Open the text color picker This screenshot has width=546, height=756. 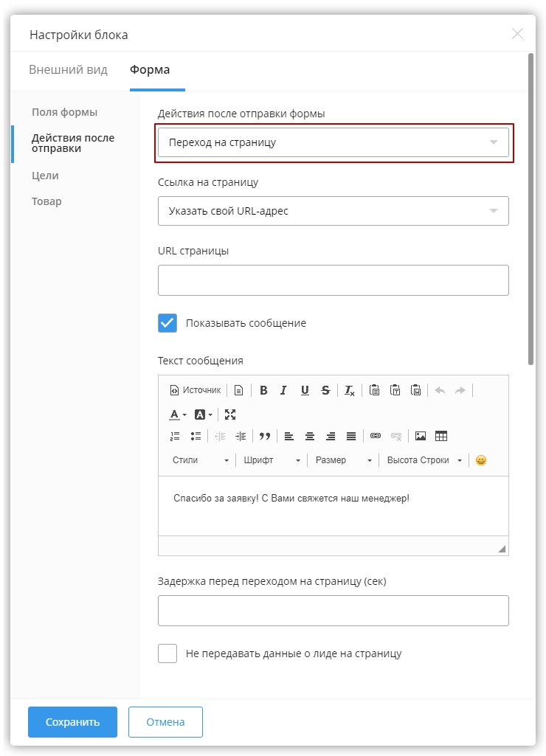177,415
